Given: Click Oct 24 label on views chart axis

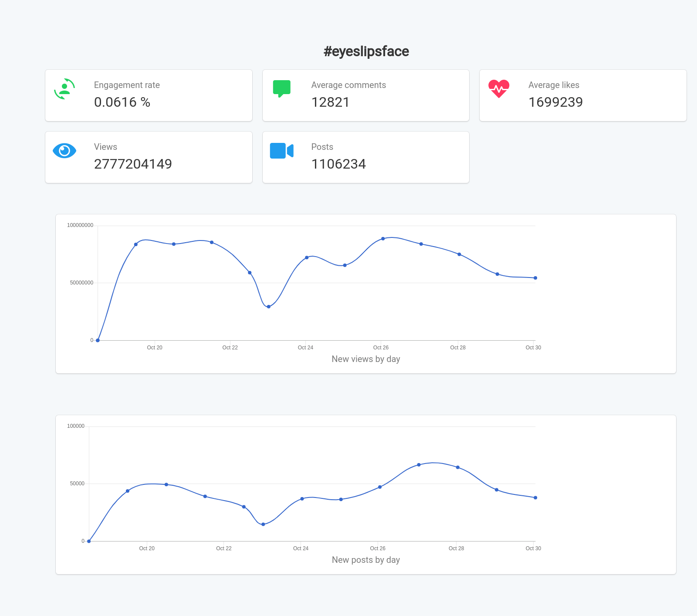Looking at the screenshot, I should tap(305, 348).
